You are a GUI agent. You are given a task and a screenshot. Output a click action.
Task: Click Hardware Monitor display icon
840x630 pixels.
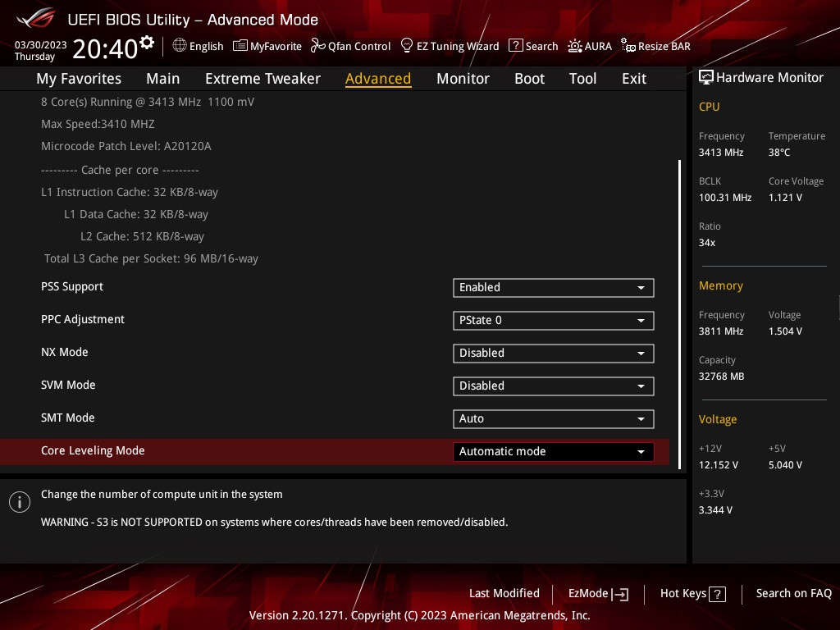tap(706, 78)
